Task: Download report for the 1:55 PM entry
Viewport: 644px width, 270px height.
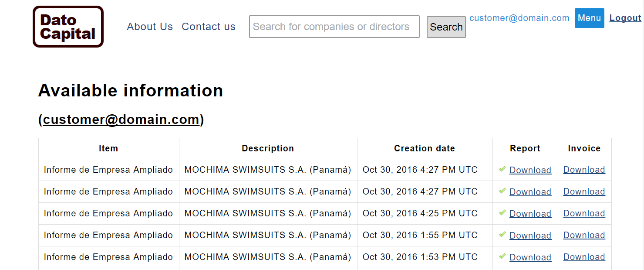Action: point(530,236)
